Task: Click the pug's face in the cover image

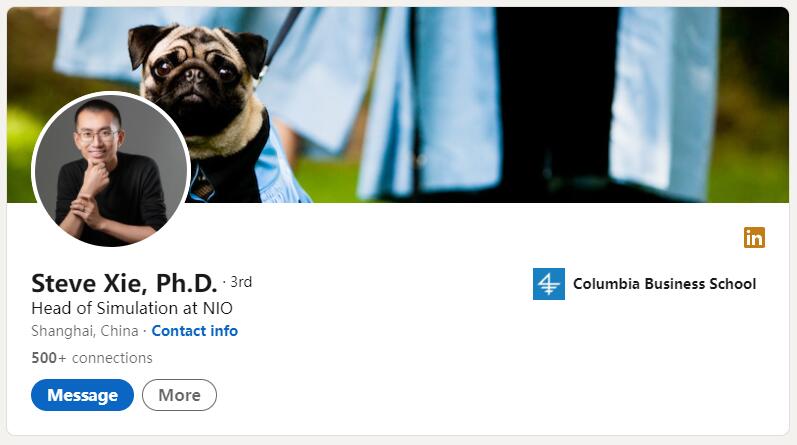Action: click(197, 74)
